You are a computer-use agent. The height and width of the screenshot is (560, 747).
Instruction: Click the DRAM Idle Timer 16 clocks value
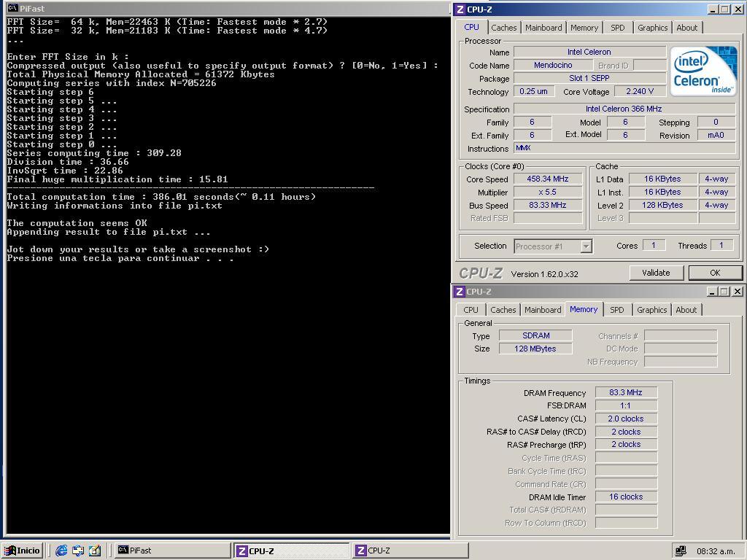626,497
